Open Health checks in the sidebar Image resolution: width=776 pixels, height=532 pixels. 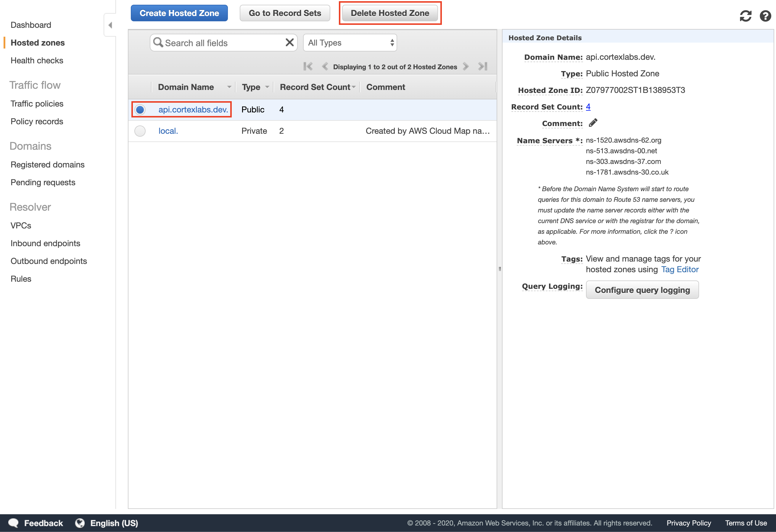tap(37, 60)
